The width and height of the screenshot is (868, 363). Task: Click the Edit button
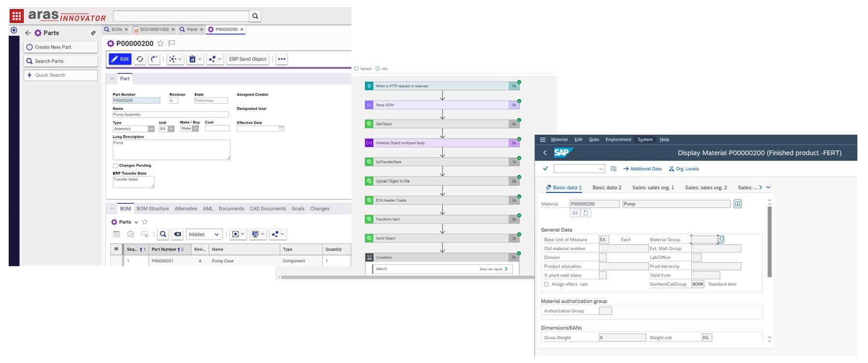click(x=120, y=59)
